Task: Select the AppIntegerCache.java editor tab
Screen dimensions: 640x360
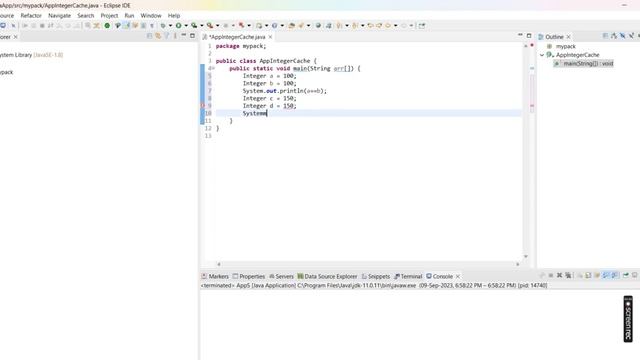Action: coord(237,37)
